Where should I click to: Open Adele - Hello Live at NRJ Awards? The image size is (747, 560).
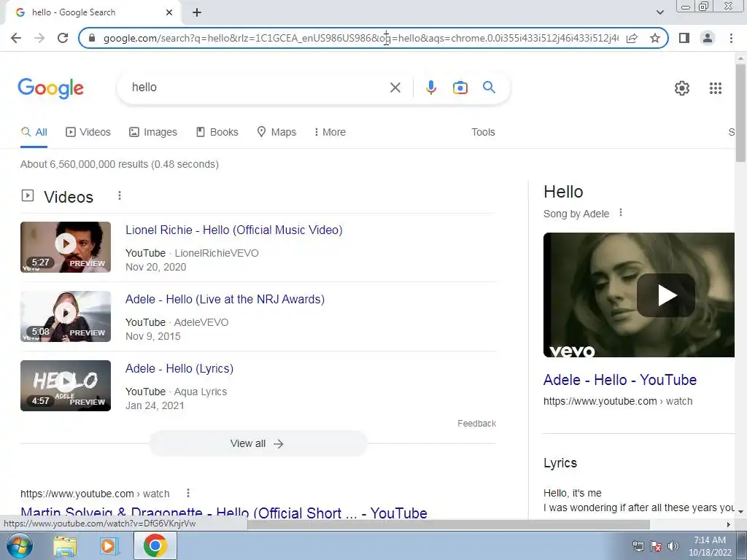(225, 300)
